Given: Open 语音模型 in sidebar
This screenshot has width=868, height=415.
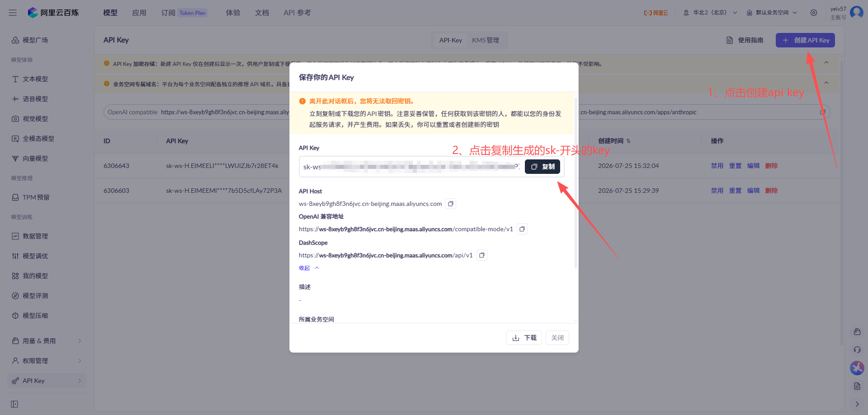Looking at the screenshot, I should tap(47, 99).
